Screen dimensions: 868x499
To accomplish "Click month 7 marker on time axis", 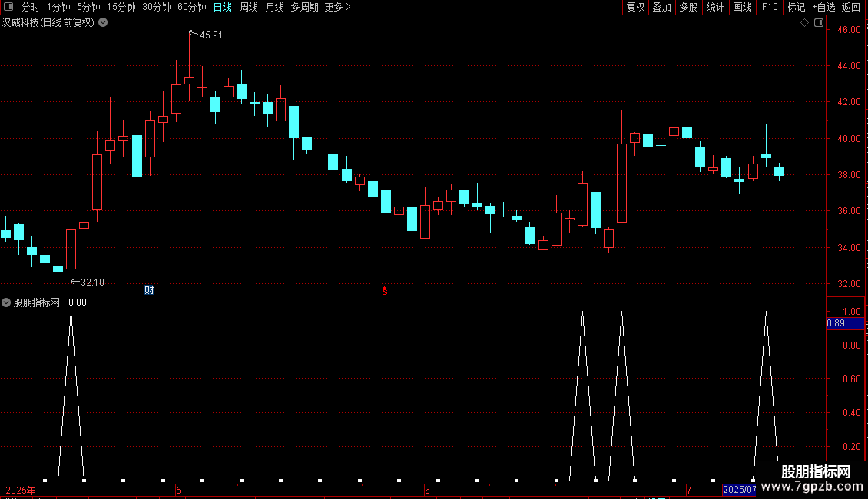I will 689,490.
